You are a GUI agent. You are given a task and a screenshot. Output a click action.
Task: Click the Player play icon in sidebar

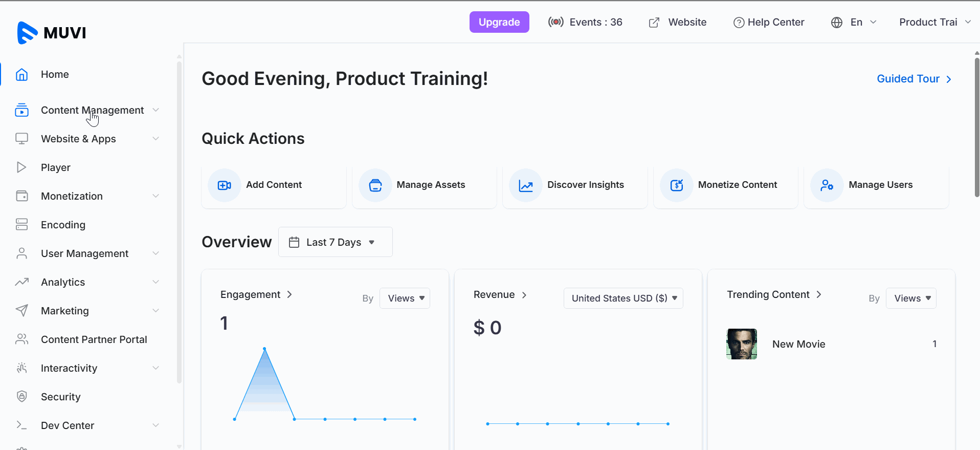(21, 167)
